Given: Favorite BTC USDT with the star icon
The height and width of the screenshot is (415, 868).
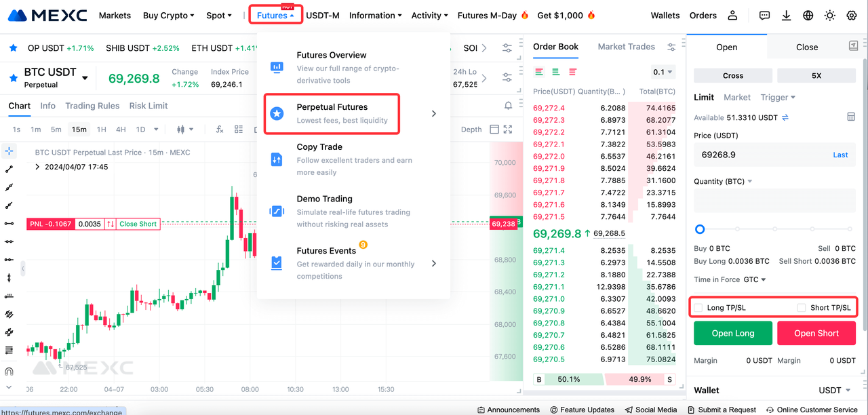Looking at the screenshot, I should click(x=13, y=78).
